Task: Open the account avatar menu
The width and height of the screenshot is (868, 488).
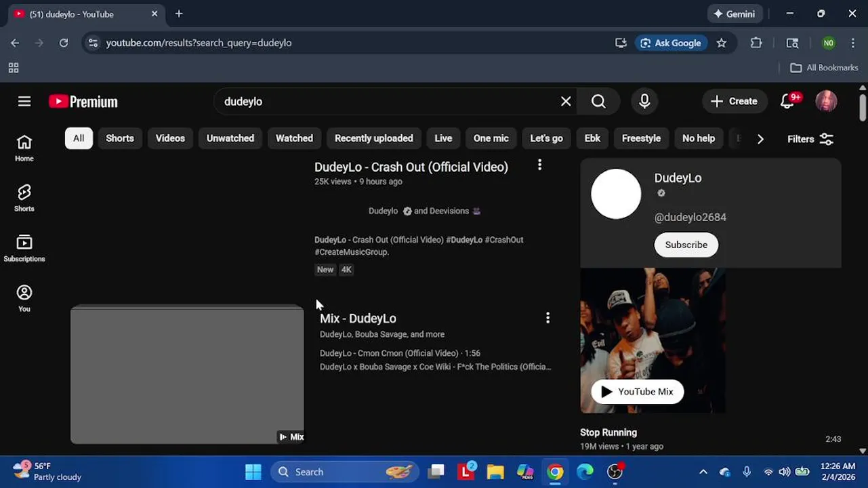Action: coord(826,102)
